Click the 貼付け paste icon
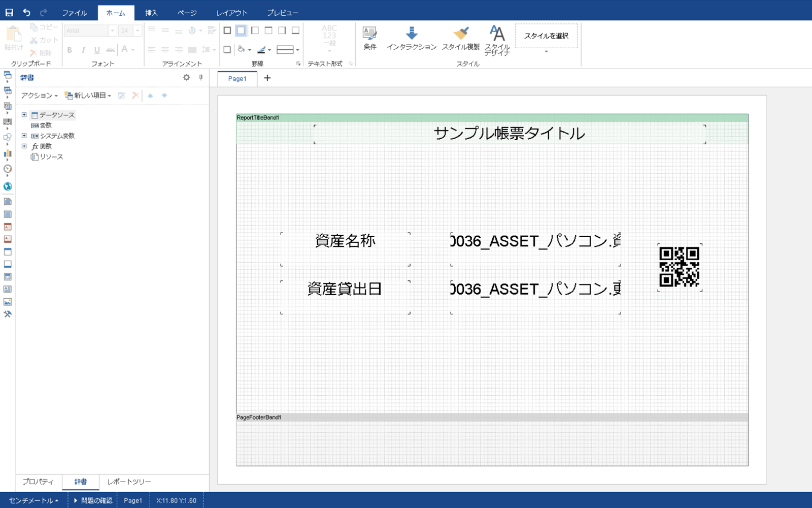 [x=14, y=39]
